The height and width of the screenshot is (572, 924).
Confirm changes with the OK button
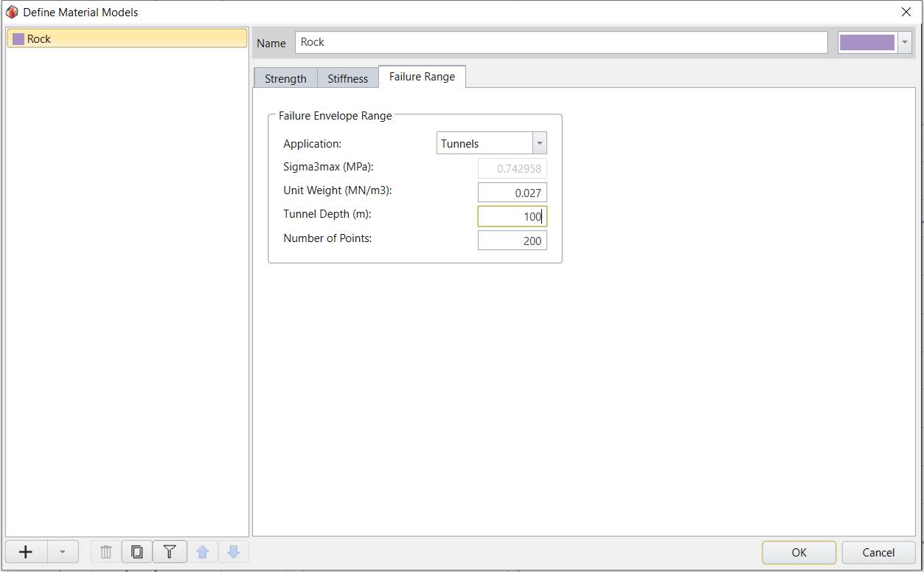(799, 552)
